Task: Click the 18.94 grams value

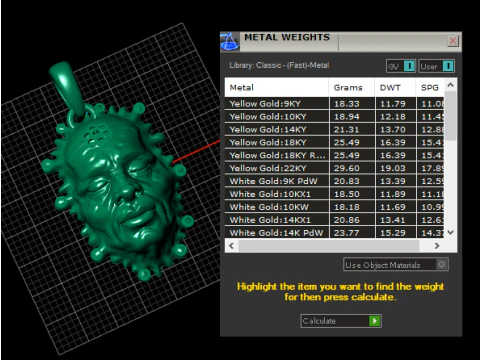Action: (347, 117)
